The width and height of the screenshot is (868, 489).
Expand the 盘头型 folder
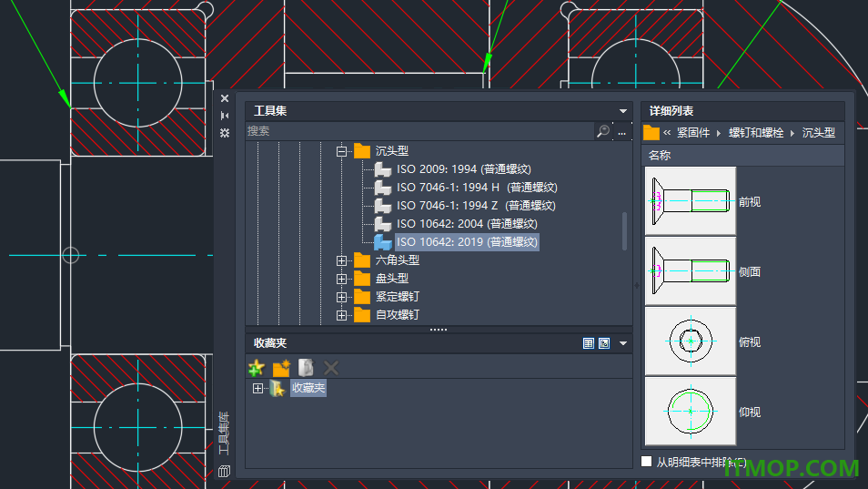[x=341, y=279]
